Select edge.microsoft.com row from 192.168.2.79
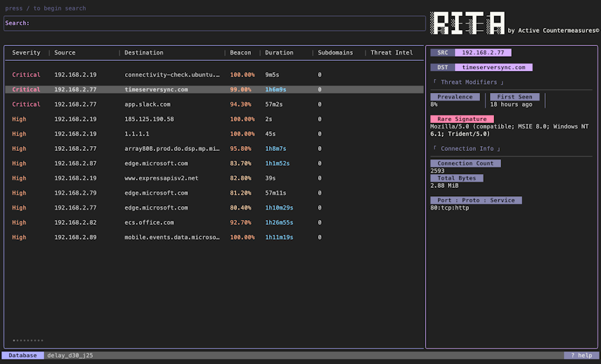Viewport: 601px width, 364px height. coord(215,193)
